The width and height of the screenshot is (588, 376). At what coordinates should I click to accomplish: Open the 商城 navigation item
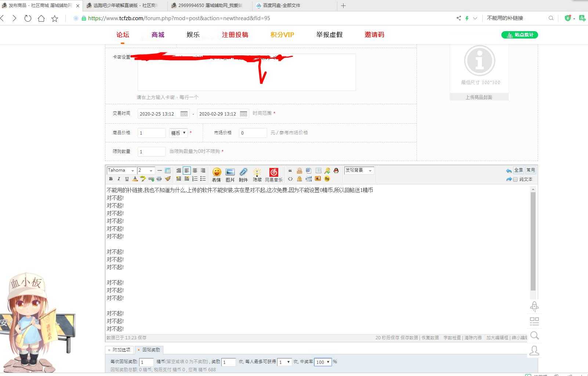[x=158, y=35]
